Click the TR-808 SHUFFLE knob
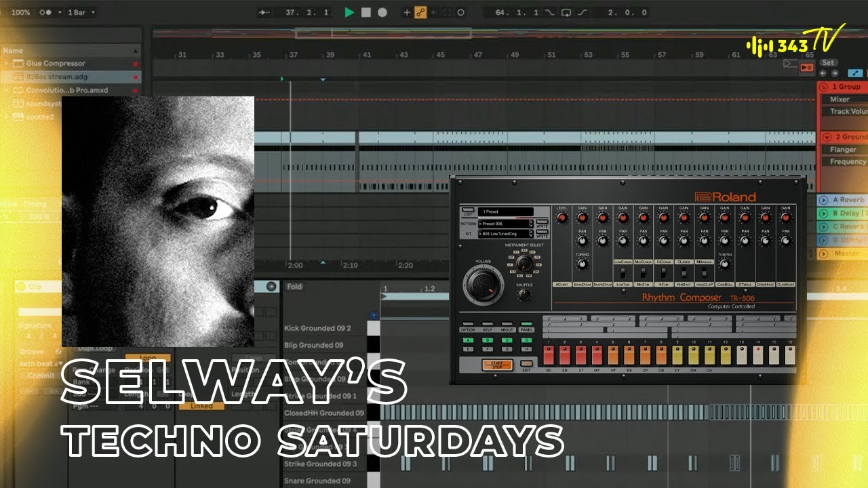Viewport: 868px width, 488px height. click(524, 295)
